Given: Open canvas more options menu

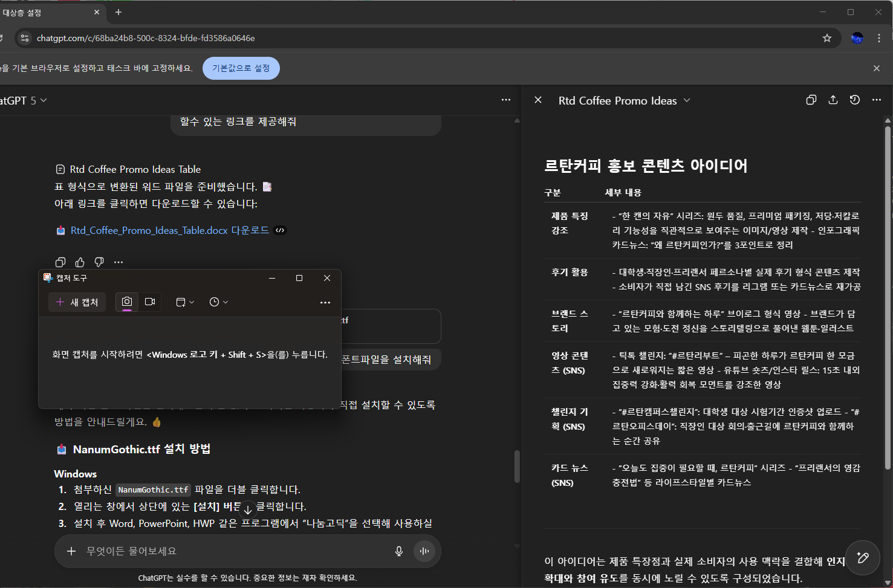Looking at the screenshot, I should click(877, 100).
